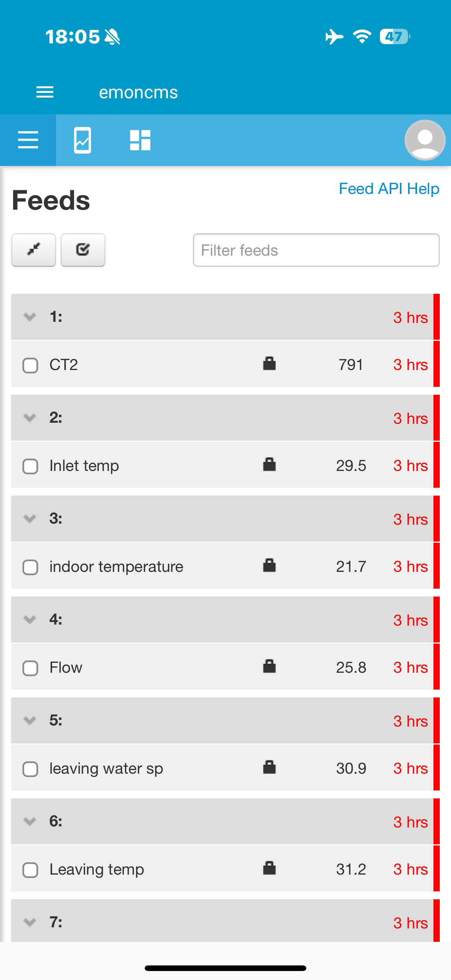
Task: Click the lock icon on CT2 feed
Action: coord(269,364)
